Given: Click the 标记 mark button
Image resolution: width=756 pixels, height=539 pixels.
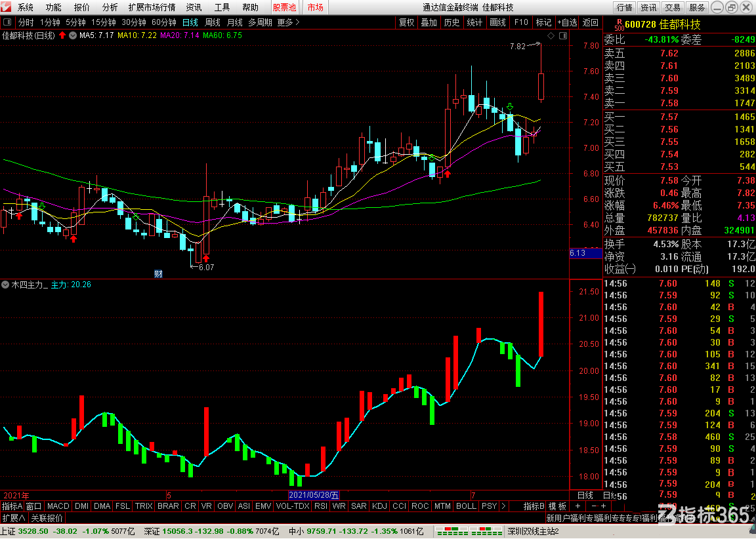Looking at the screenshot, I should 543,23.
